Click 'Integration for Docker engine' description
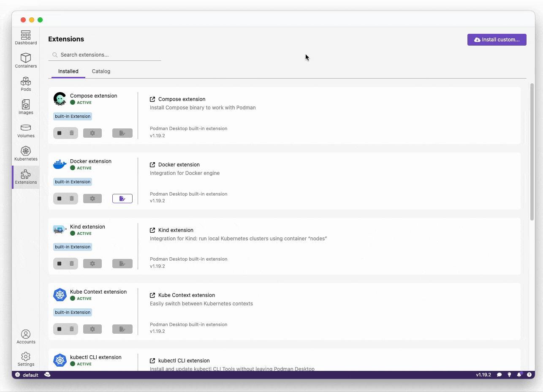This screenshot has width=543, height=392. pyautogui.click(x=185, y=173)
